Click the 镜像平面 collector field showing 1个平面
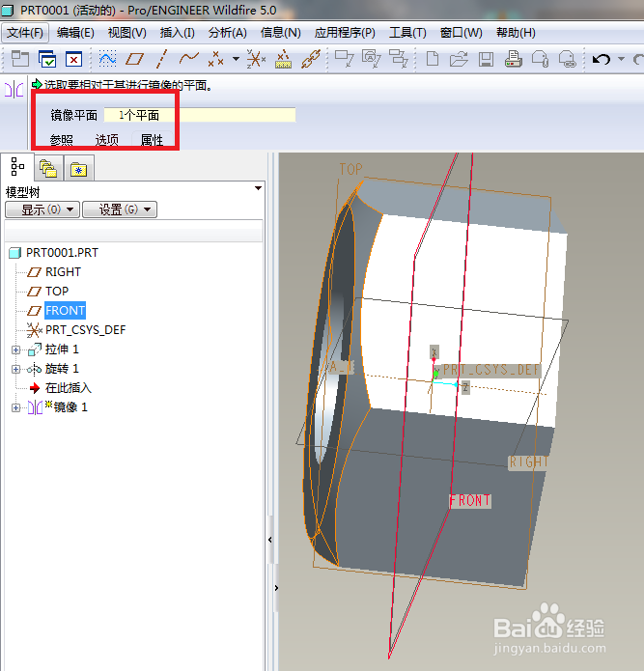Viewport: 644px width, 671px height. pyautogui.click(x=200, y=115)
